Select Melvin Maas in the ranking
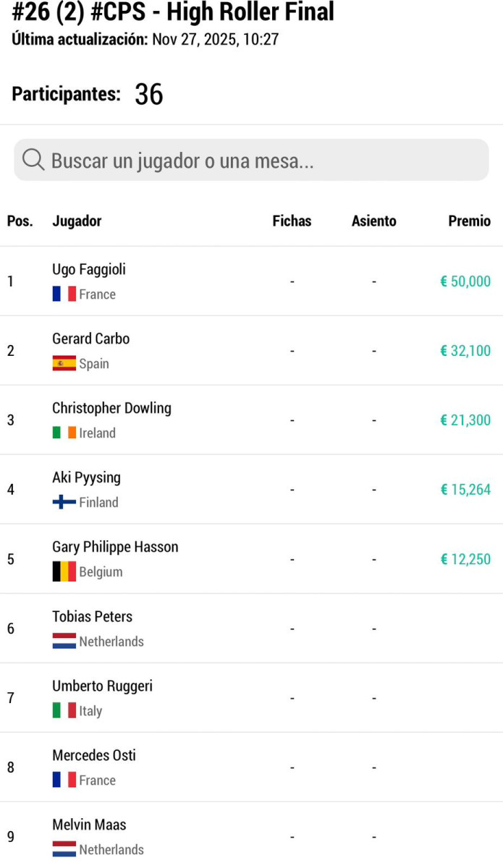 pyautogui.click(x=89, y=825)
